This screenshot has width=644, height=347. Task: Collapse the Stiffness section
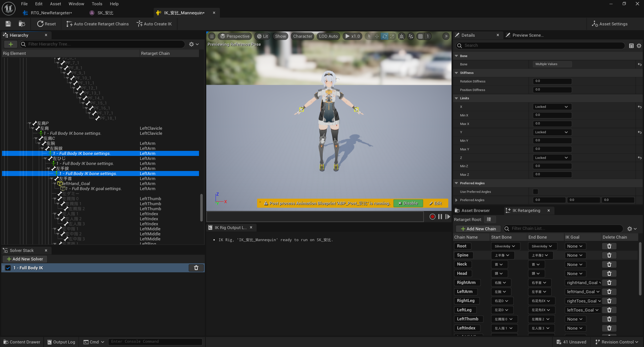(x=457, y=73)
